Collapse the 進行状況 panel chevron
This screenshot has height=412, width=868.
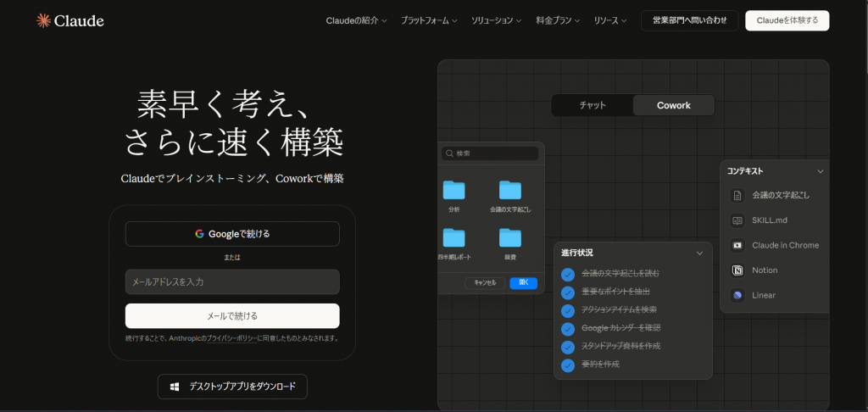coord(699,253)
